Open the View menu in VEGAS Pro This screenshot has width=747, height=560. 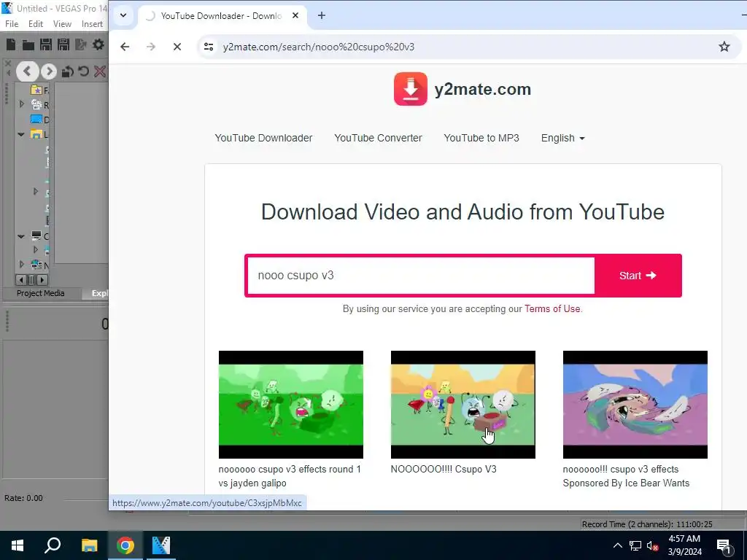pos(62,24)
